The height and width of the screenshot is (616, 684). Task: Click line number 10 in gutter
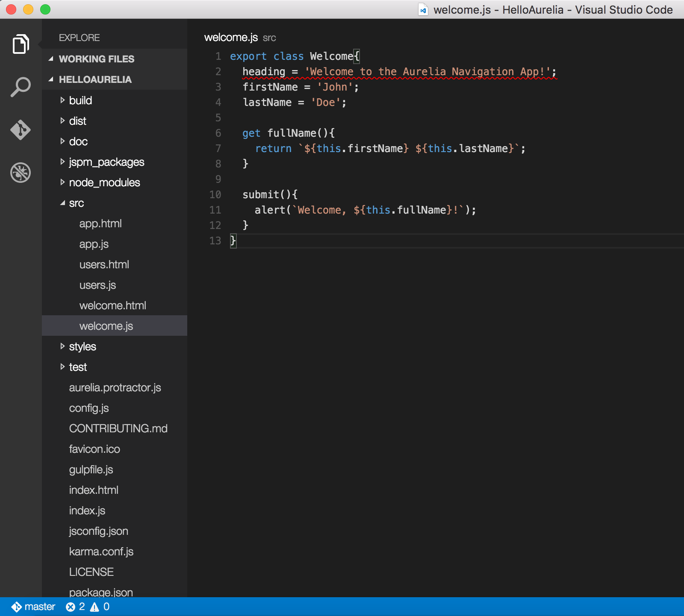[215, 195]
